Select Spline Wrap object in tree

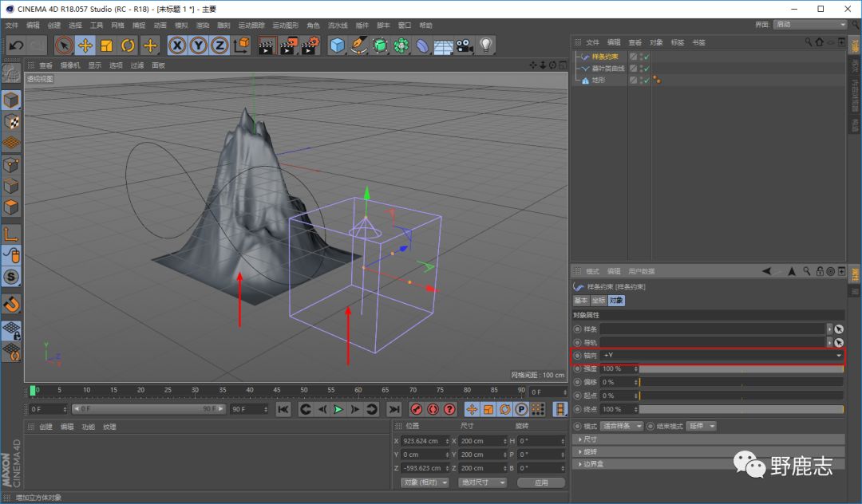[605, 57]
